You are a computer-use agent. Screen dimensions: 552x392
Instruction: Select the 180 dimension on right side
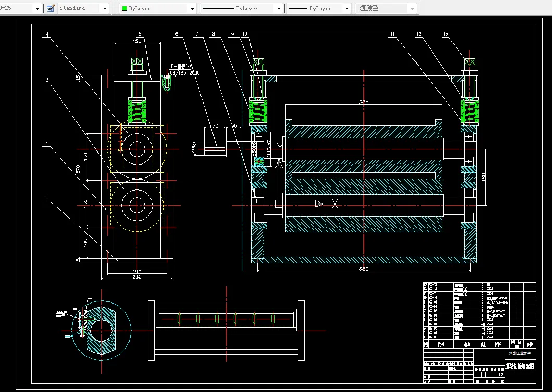tap(483, 177)
